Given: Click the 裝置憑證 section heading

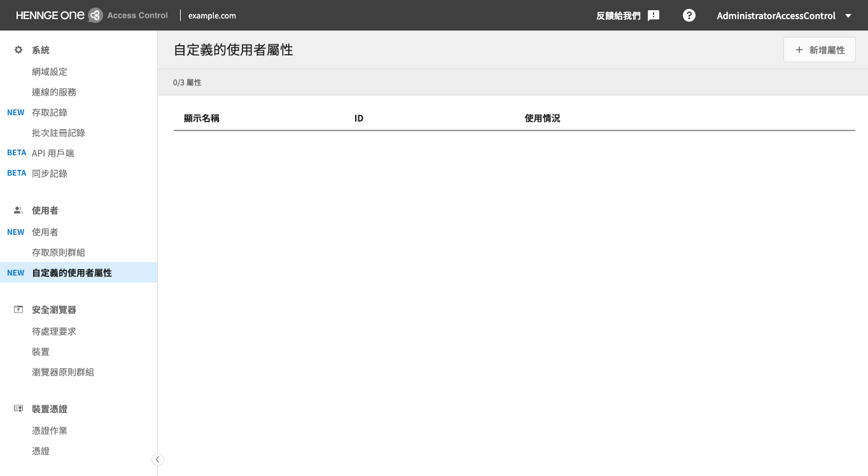Looking at the screenshot, I should 50,409.
